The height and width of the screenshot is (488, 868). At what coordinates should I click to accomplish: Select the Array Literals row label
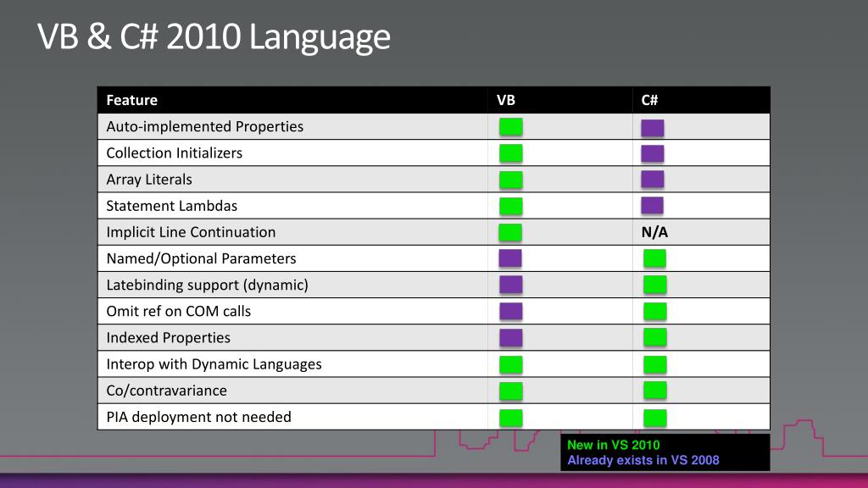(149, 180)
